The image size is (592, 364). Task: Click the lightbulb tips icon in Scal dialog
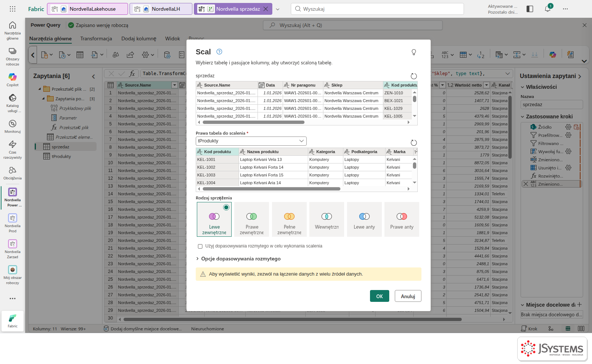tap(414, 52)
